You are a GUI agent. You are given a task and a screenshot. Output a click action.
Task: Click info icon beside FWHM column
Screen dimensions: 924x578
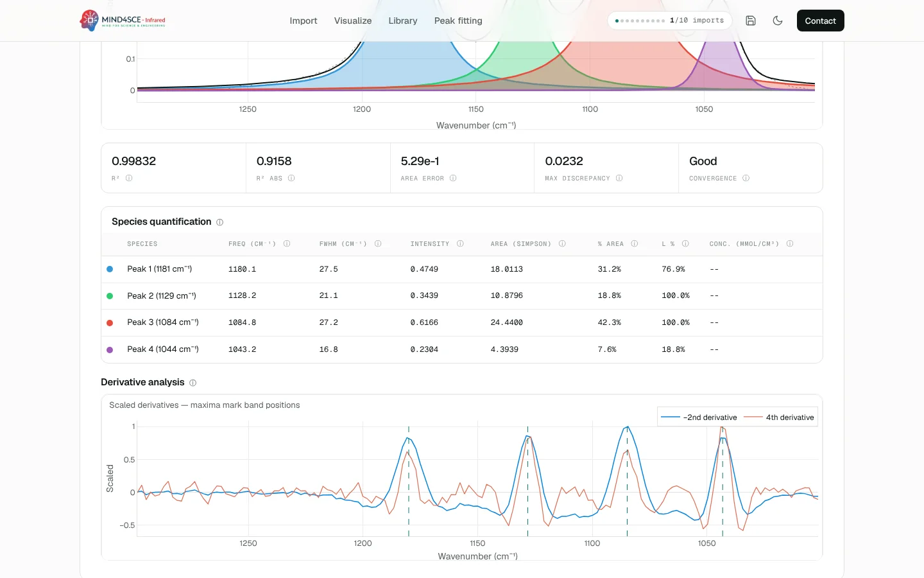coord(378,243)
